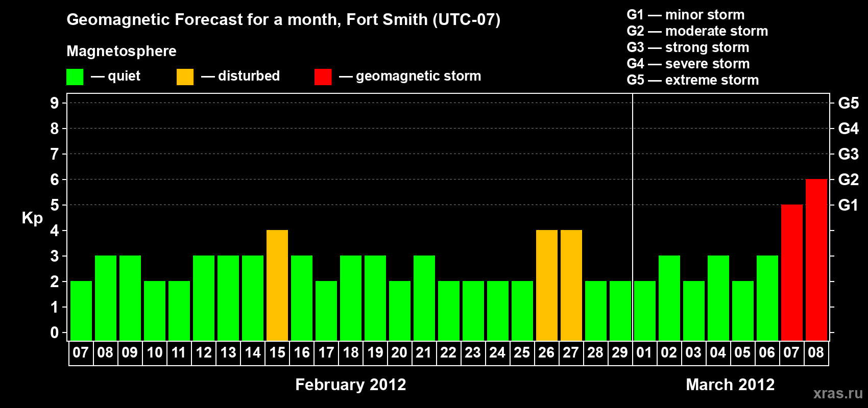Viewport: 868px width, 408px height.
Task: Select the green bar for February 14
Action: point(253,298)
